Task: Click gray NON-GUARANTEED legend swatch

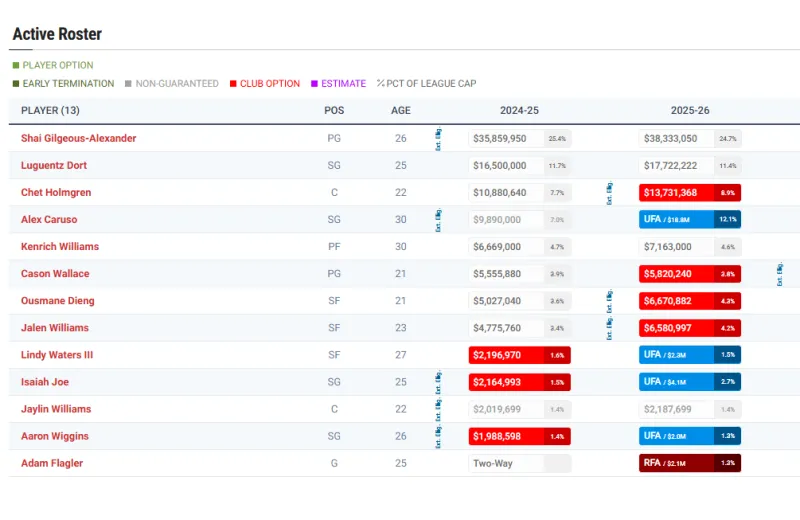Action: pos(128,84)
